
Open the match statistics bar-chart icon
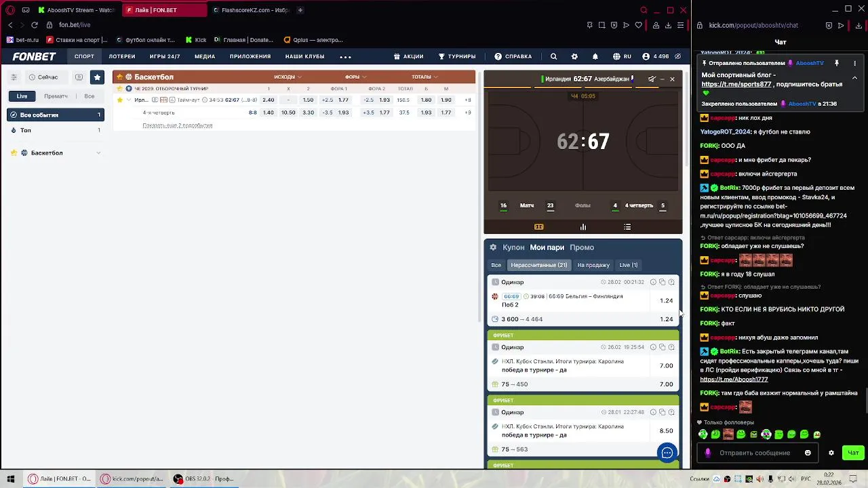(583, 227)
